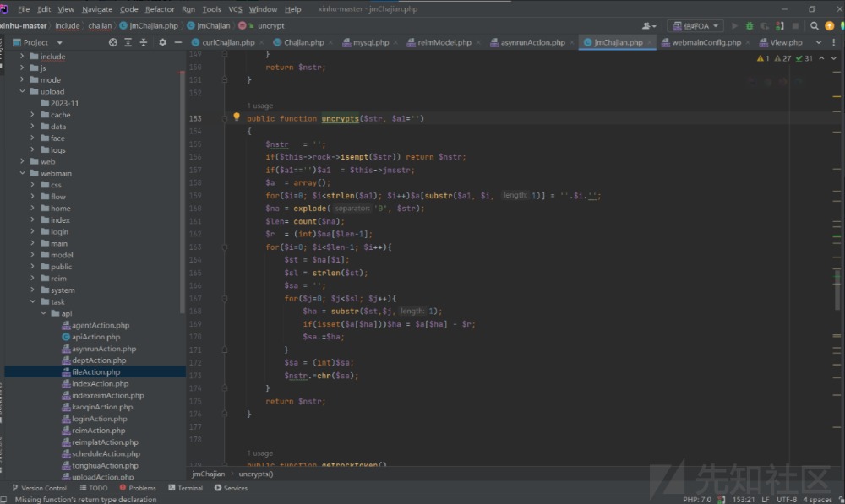
Task: Open the Project view selector dropdown
Action: click(x=59, y=42)
